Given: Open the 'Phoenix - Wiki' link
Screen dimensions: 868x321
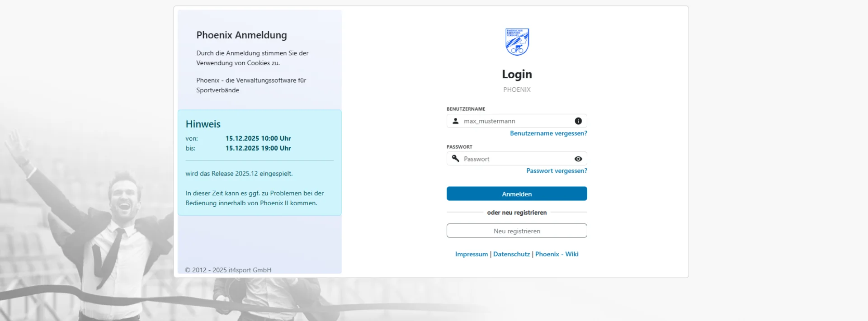Looking at the screenshot, I should 557,254.
